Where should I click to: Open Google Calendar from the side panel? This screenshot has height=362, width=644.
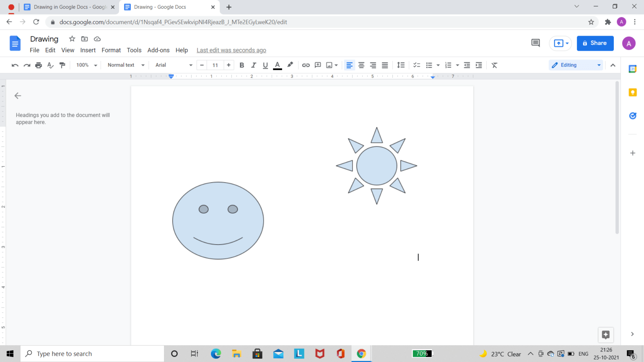(x=633, y=69)
